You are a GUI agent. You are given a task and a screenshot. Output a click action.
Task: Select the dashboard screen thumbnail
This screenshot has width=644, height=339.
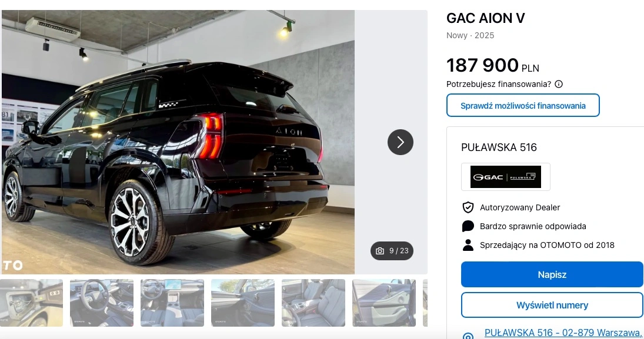tap(172, 303)
